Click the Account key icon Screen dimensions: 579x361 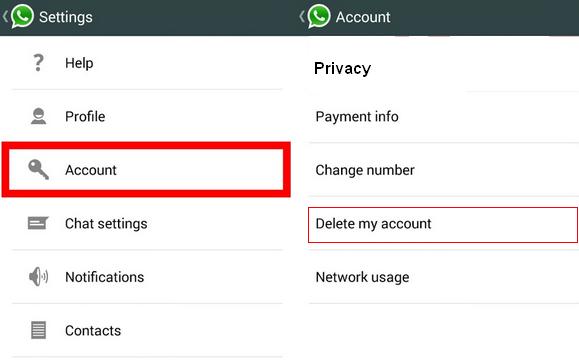[x=38, y=169]
